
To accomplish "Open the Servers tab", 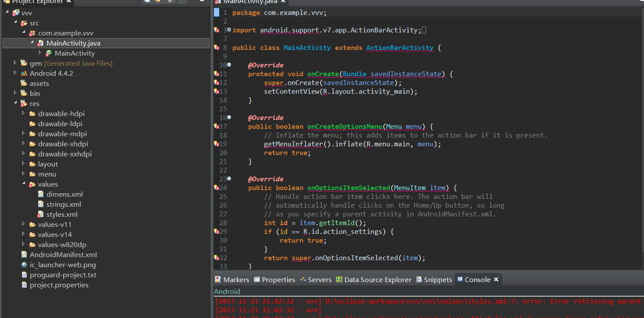I will pyautogui.click(x=316, y=279).
